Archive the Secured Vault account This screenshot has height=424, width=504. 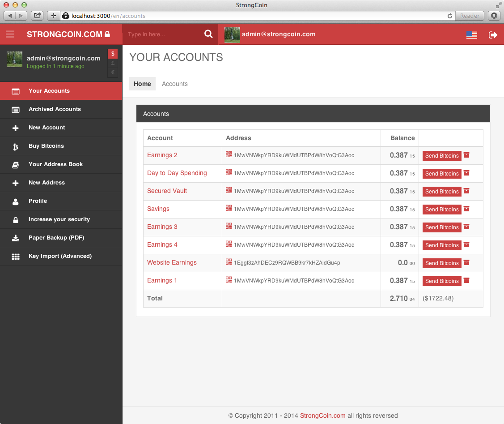click(466, 191)
